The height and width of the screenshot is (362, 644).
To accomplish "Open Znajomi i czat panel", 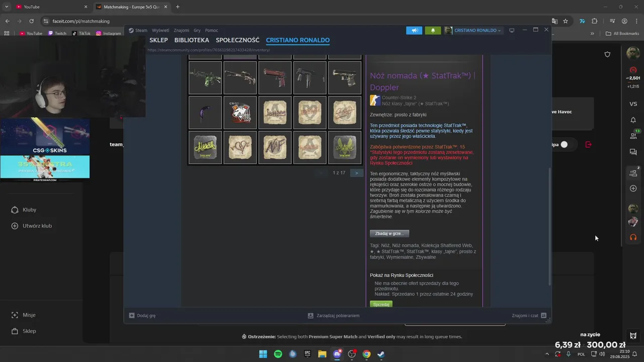I will tap(529, 316).
